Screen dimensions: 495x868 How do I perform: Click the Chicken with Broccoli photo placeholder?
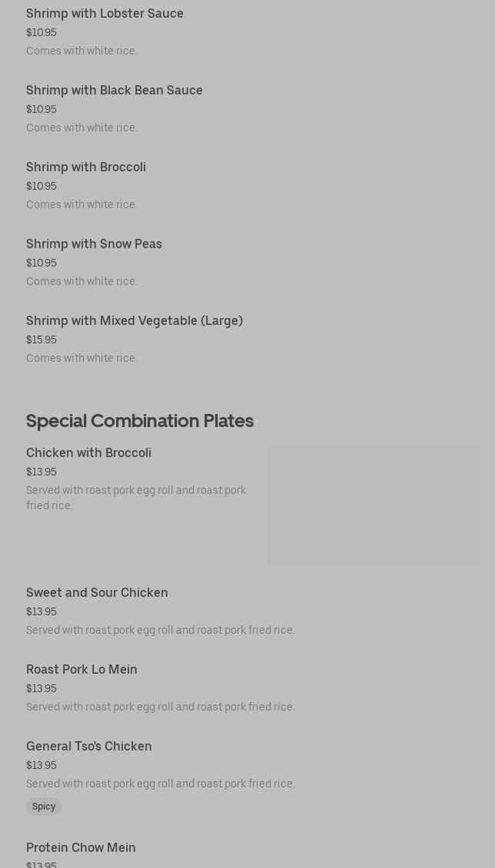[374, 505]
